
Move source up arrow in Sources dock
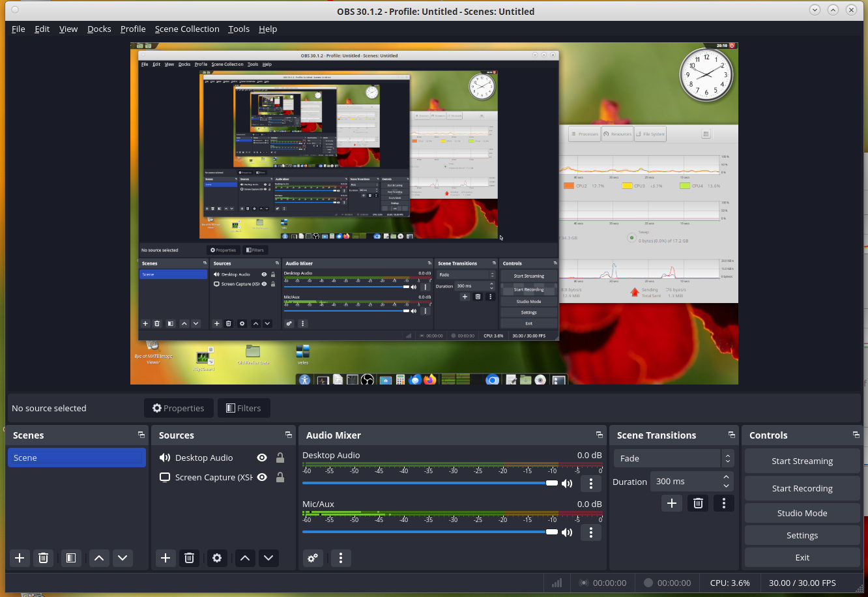(x=245, y=558)
